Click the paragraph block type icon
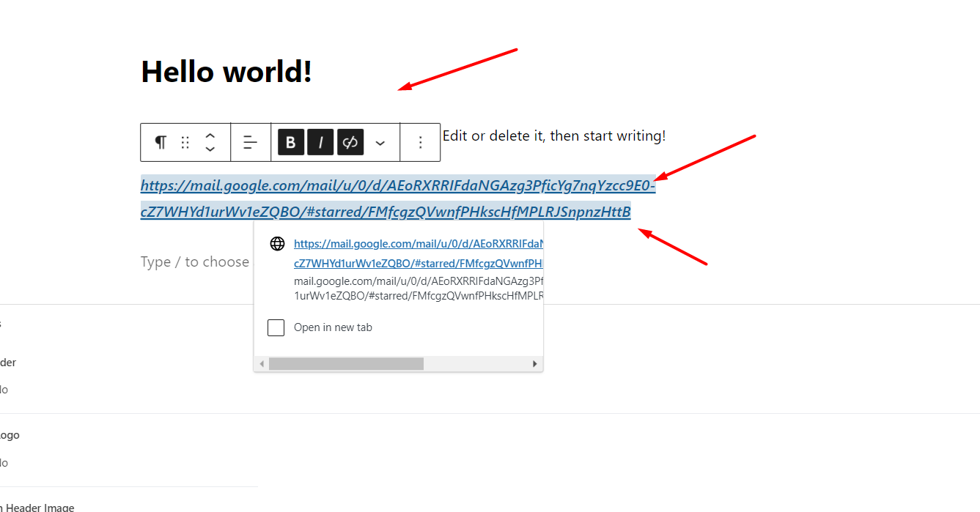Viewport: 980px width, 512px height. coord(161,142)
